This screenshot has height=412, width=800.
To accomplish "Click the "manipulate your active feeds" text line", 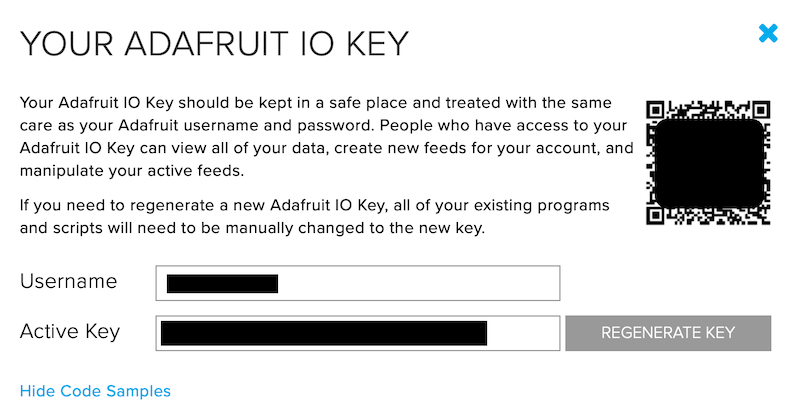I will 132,171.
